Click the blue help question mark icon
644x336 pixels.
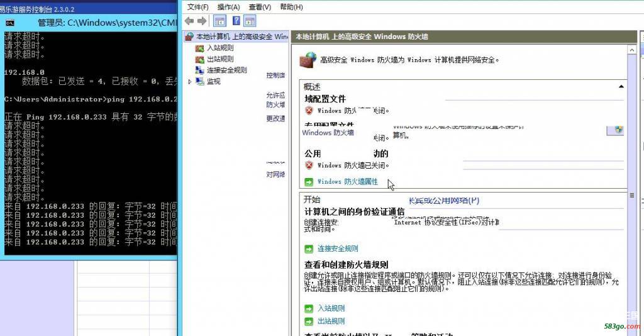click(236, 21)
